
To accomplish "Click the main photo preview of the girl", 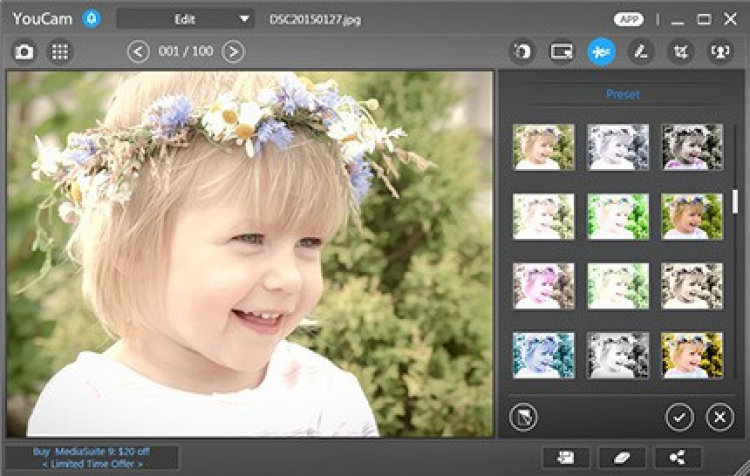I will (250, 254).
